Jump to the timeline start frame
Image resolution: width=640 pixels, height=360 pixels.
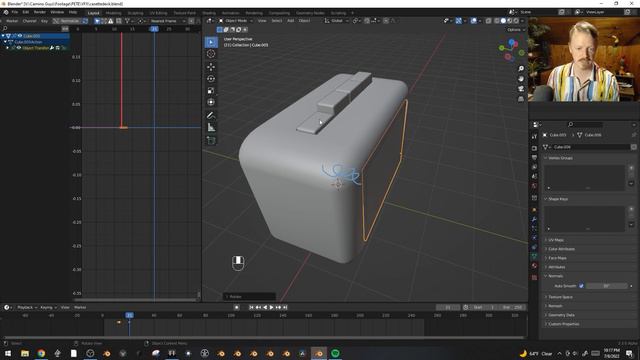pyautogui.click(x=251, y=307)
